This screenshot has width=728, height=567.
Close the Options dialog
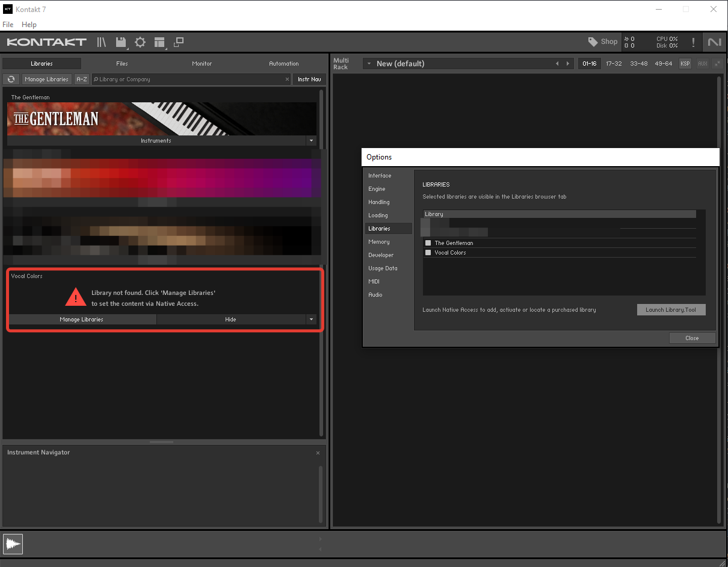692,338
